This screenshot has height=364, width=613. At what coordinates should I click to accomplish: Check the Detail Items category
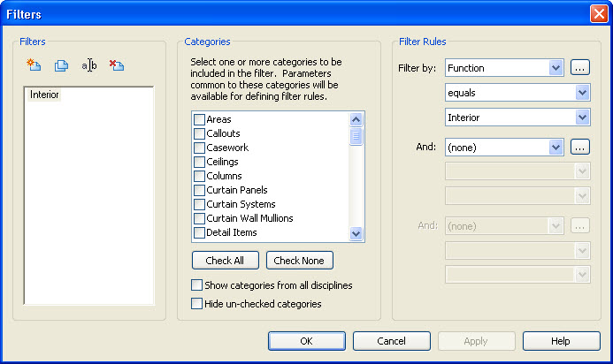(199, 232)
